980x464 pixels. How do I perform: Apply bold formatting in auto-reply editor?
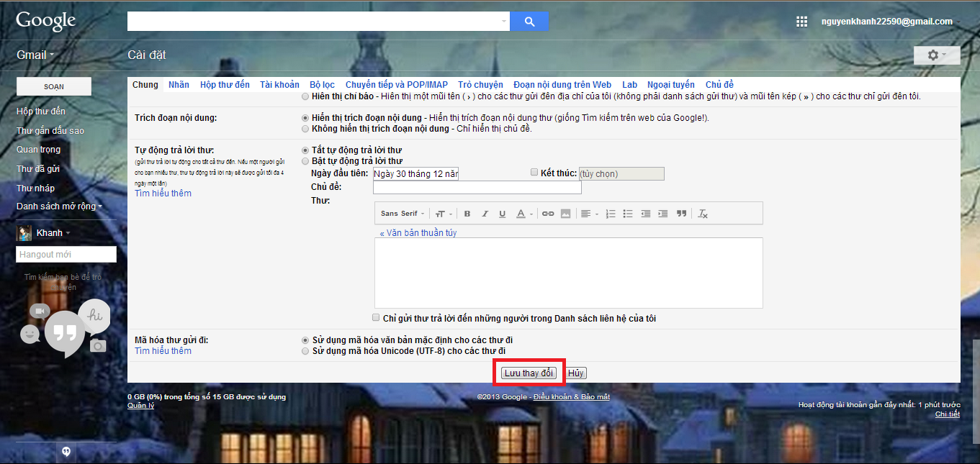click(x=467, y=214)
